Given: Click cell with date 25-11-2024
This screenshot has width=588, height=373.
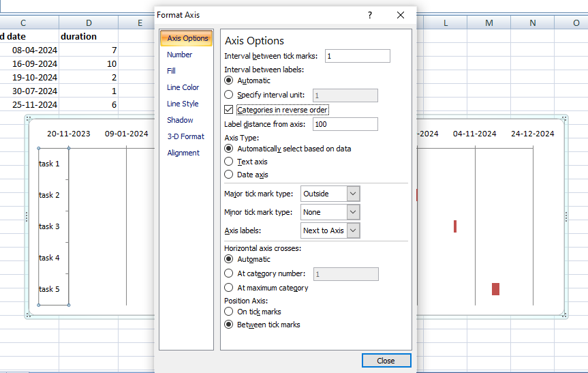Looking at the screenshot, I should pyautogui.click(x=29, y=105).
